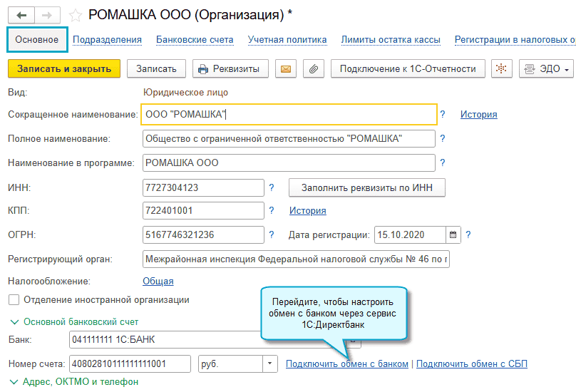Click question mark next to ИНН
Viewport: 576px width, 392px height.
point(271,187)
